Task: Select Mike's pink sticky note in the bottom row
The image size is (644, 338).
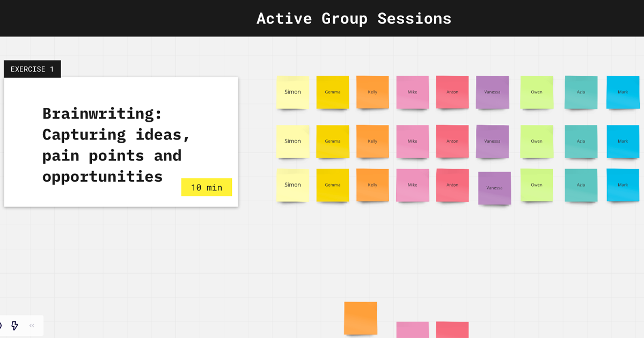Action: (412, 185)
